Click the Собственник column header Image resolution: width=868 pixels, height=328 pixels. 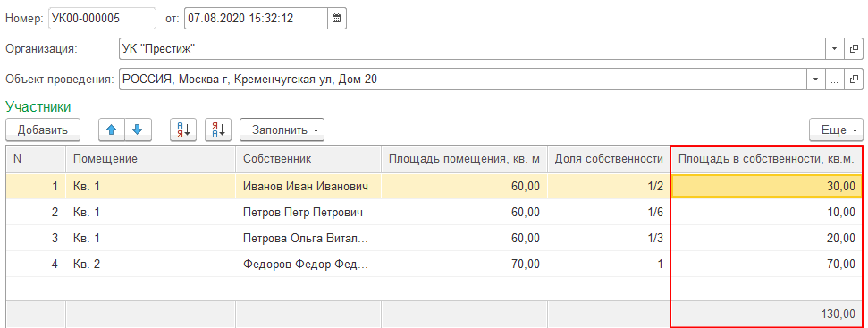click(308, 159)
